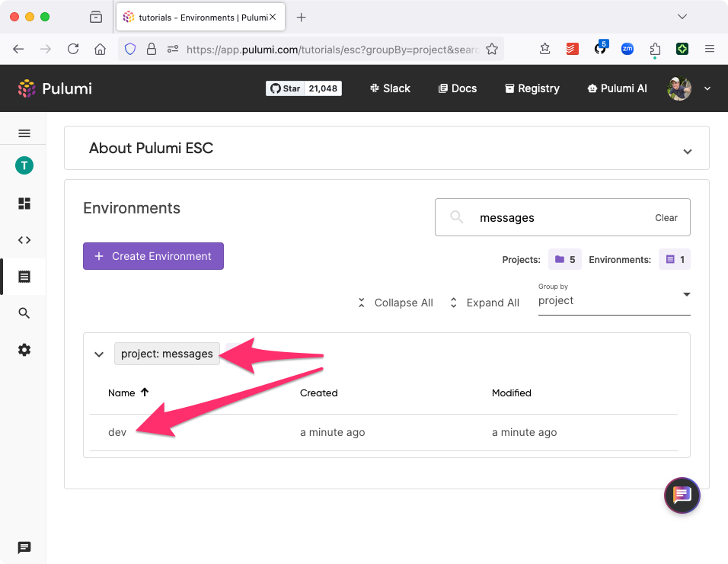Clear the messages search filter
The image size is (728, 564).
click(666, 218)
